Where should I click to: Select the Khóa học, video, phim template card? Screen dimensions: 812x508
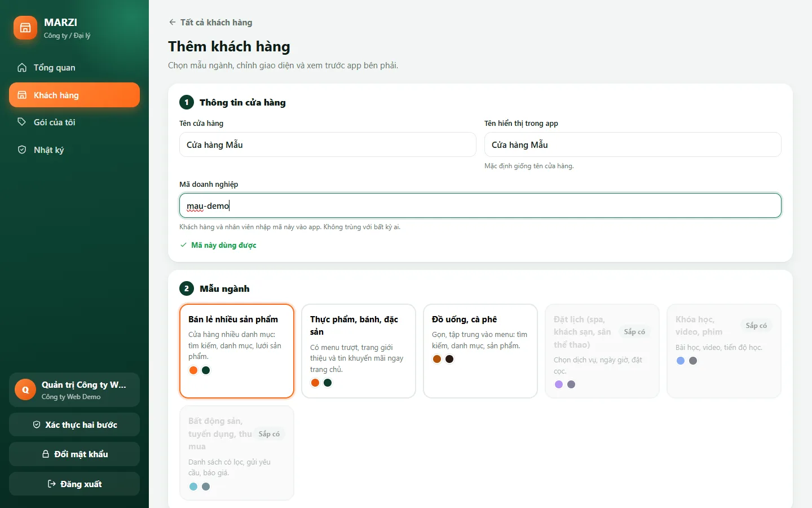pyautogui.click(x=724, y=351)
